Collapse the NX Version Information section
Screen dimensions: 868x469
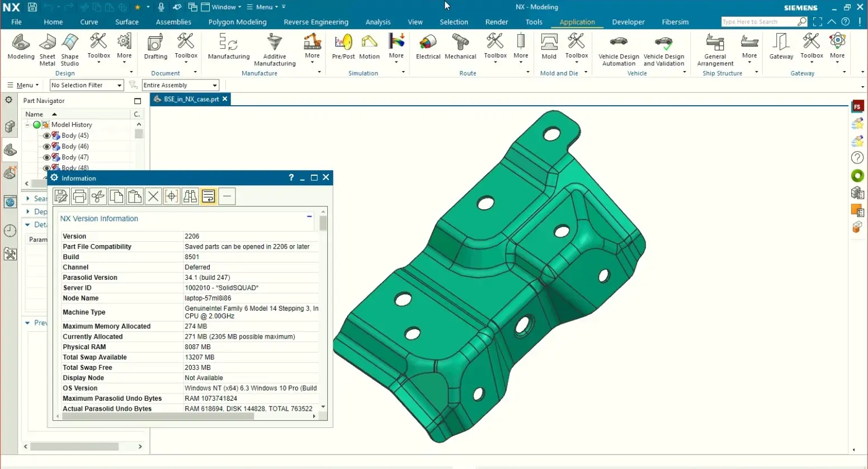(x=309, y=216)
